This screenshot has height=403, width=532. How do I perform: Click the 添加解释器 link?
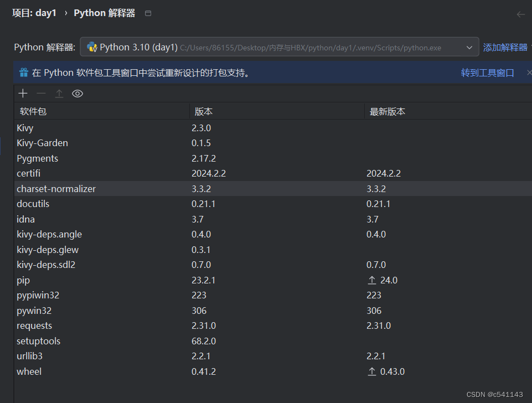tap(504, 47)
